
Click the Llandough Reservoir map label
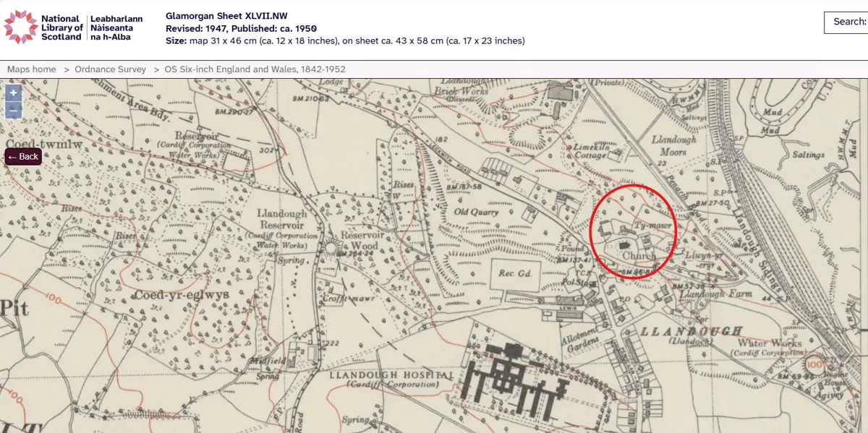coord(283,219)
